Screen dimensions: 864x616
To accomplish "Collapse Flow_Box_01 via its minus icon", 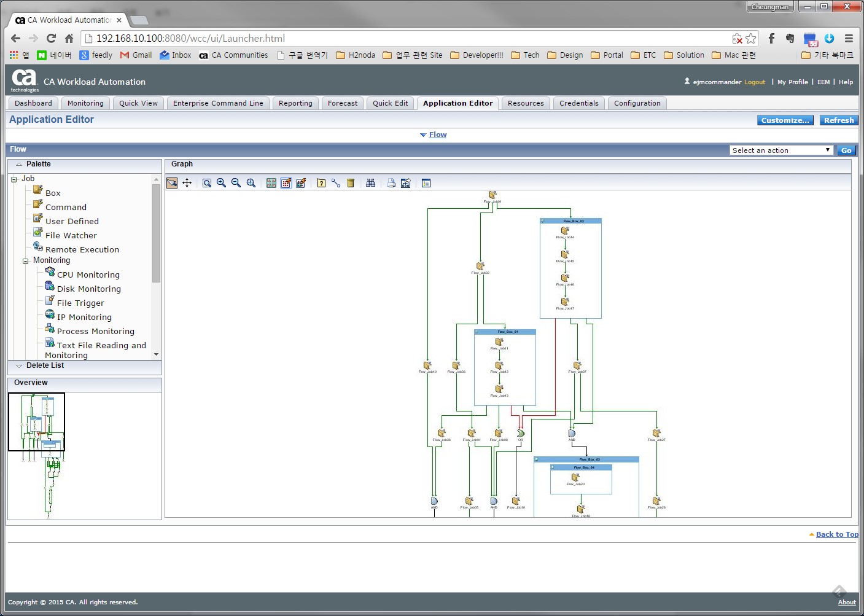I will 477,332.
